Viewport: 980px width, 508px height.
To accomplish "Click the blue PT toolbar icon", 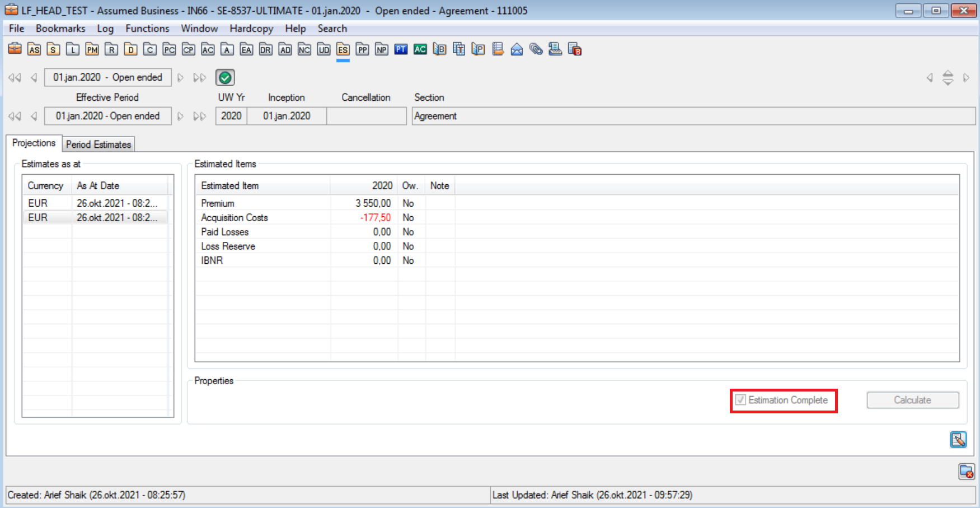I will 401,49.
